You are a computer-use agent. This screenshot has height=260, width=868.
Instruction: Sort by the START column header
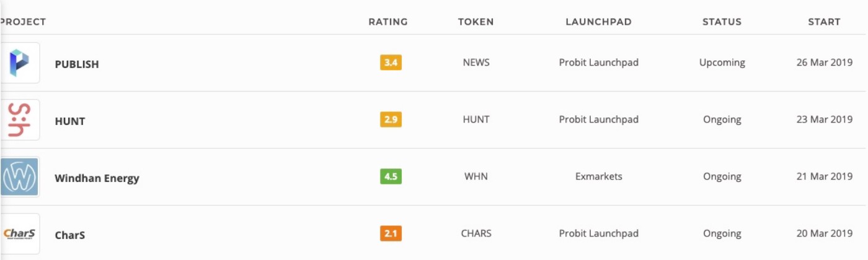[x=824, y=22]
